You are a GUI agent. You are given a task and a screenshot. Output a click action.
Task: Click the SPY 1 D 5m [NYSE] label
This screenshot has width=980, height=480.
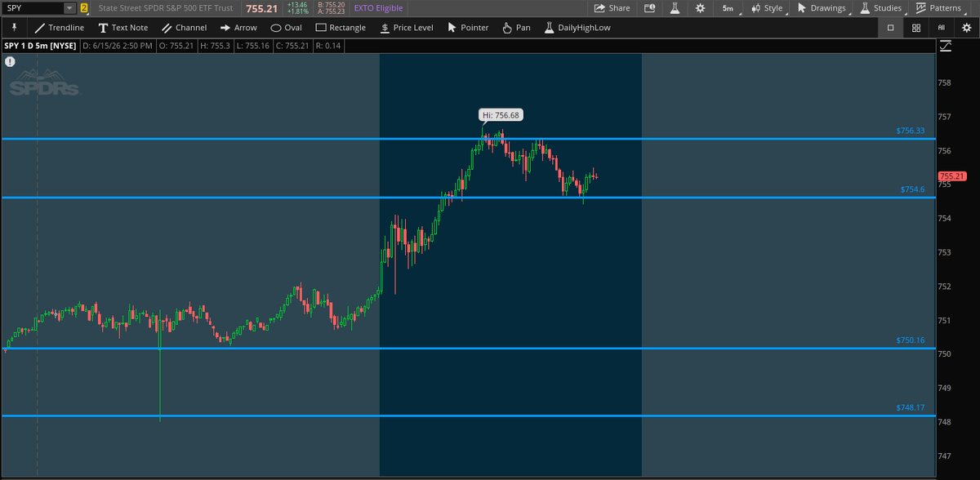tap(39, 46)
